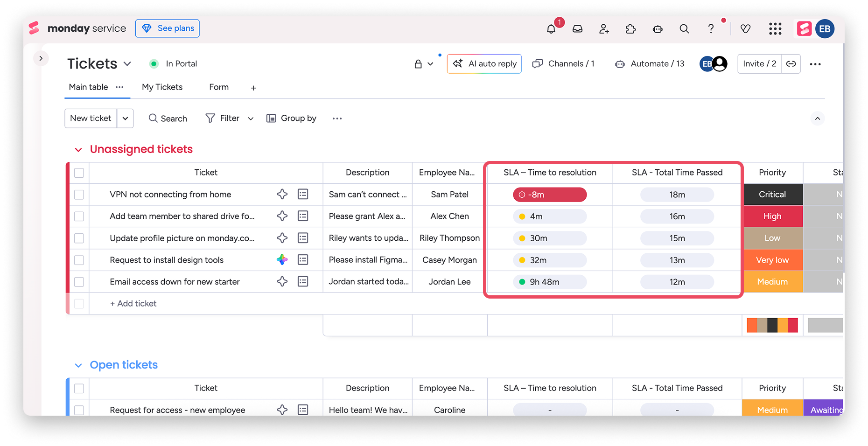Click the invite members person icon
This screenshot has height=446, width=868.
point(604,29)
